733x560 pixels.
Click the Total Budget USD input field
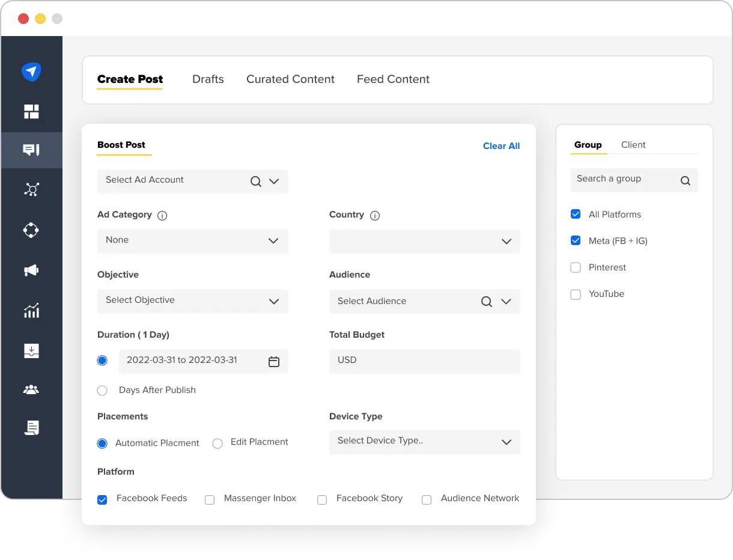tap(425, 361)
